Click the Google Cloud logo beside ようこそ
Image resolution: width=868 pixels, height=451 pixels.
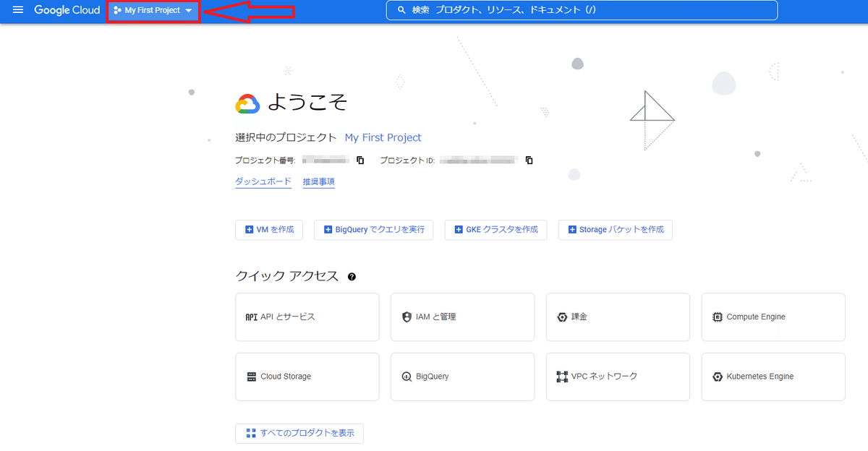click(x=247, y=104)
